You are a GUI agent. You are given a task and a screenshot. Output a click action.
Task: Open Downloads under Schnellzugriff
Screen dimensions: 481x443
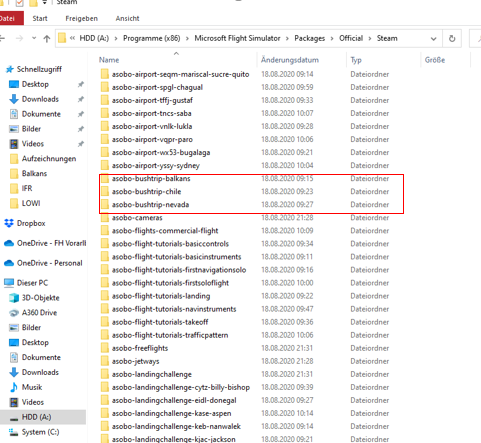point(40,99)
